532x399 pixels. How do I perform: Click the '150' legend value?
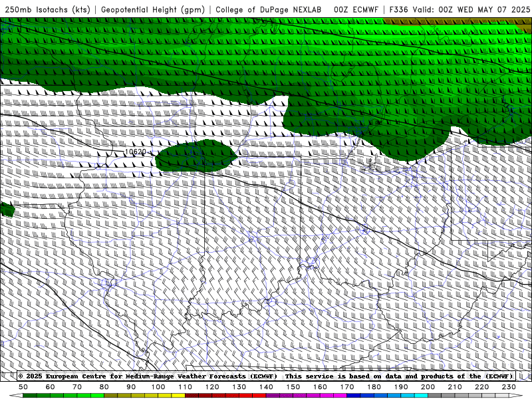point(293,387)
